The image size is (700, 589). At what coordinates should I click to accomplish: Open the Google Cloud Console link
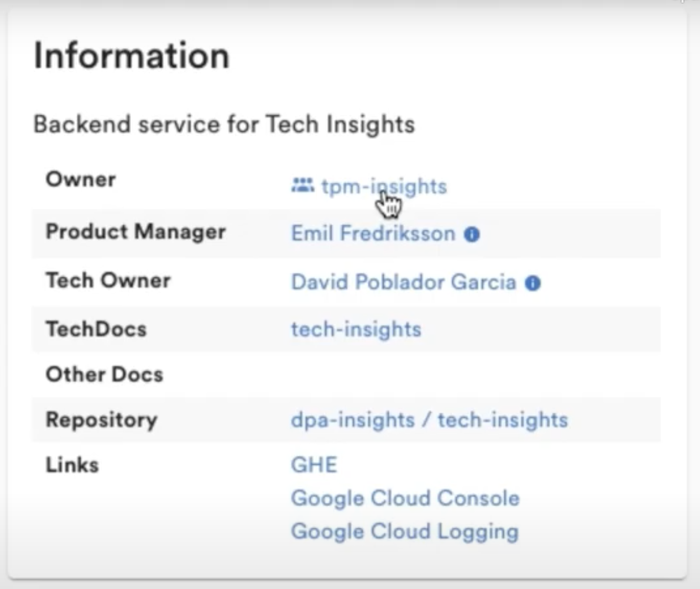(405, 498)
